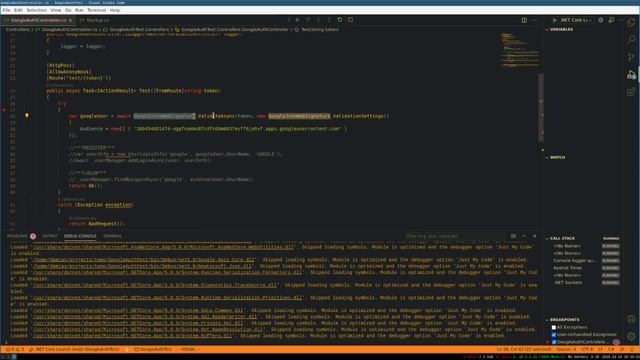Image resolution: width=640 pixels, height=360 pixels.
Task: Clear the debug console output
Action: tap(513, 236)
